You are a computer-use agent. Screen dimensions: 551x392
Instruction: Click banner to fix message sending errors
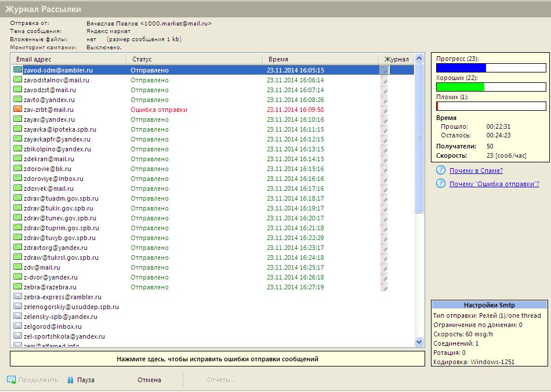(x=217, y=359)
